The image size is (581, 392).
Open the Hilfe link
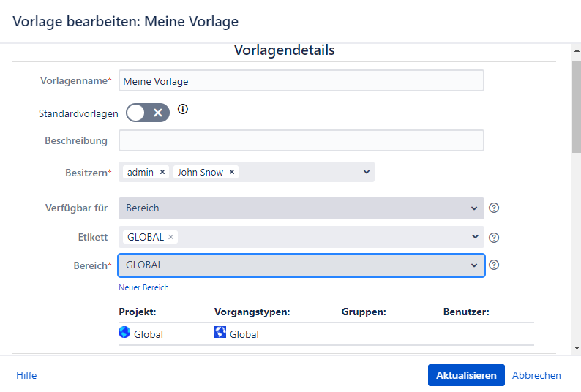click(26, 375)
